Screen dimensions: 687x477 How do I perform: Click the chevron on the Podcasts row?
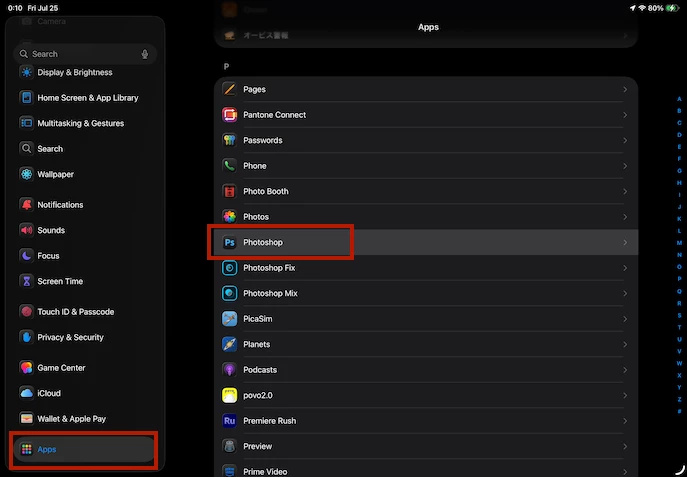pos(625,370)
